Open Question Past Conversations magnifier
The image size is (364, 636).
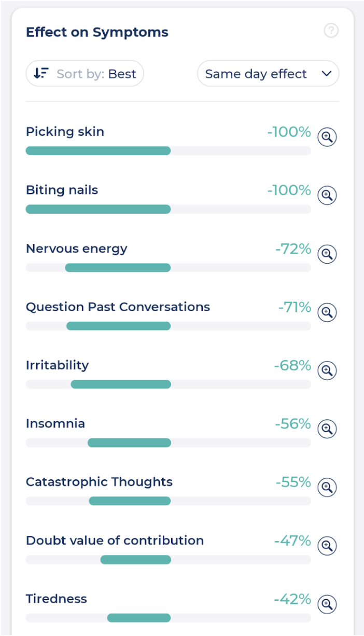click(327, 312)
